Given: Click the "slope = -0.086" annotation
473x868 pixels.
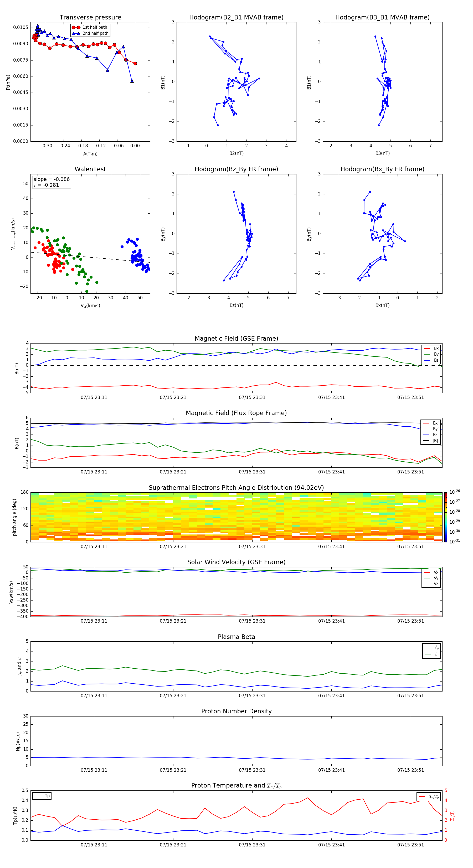Looking at the screenshot, I should [x=52, y=179].
